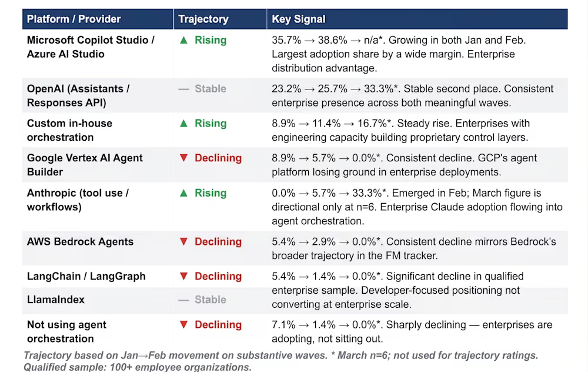Click the Key Signal column header
This screenshot has height=372, width=588.
coord(299,19)
